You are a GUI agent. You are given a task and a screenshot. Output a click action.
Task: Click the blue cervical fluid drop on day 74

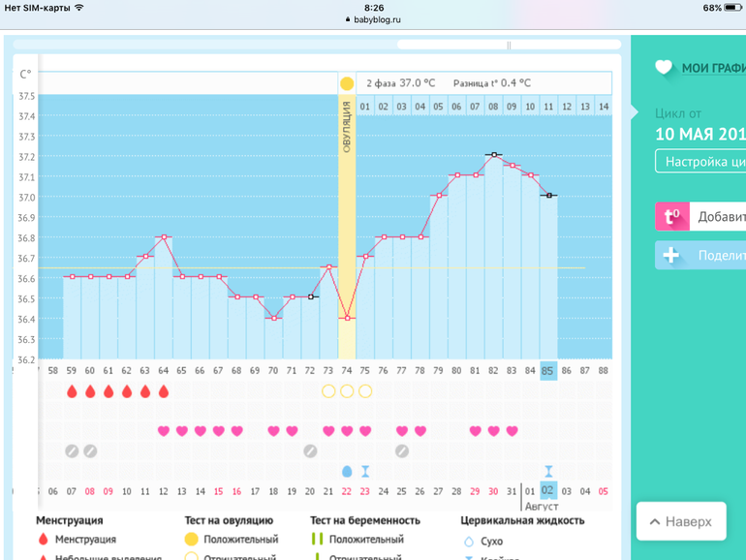347,471
